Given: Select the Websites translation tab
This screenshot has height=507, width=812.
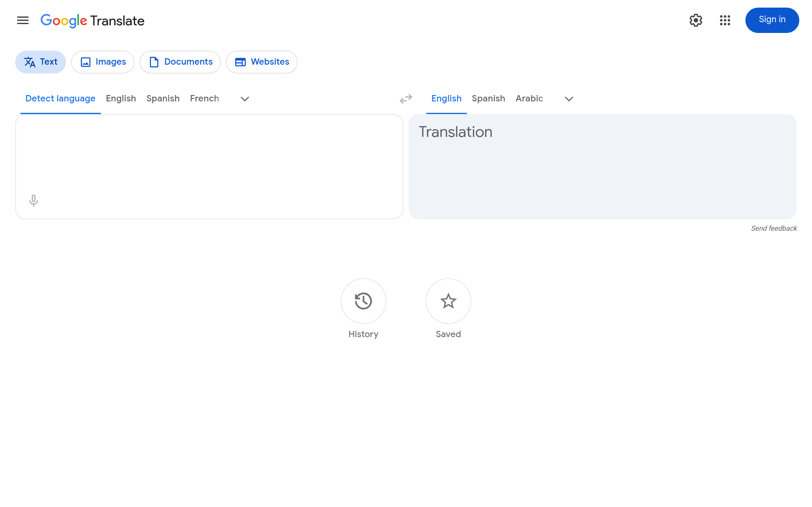Looking at the screenshot, I should (261, 62).
